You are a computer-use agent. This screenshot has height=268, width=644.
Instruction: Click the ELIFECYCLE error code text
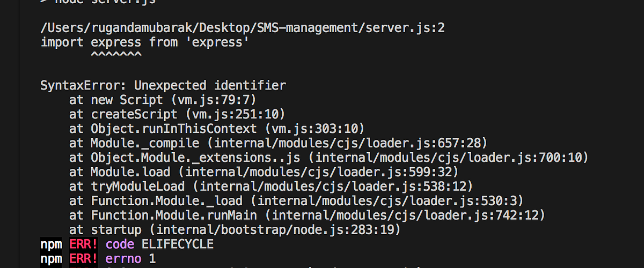click(x=178, y=244)
